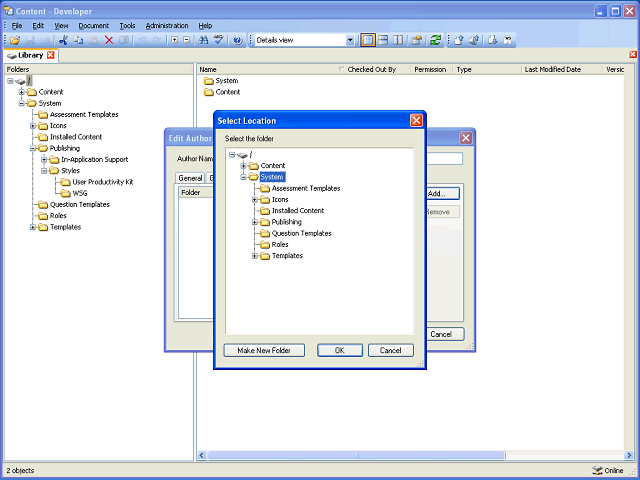The image size is (640, 480).
Task: Click the right arrow of horizontal scrollbar
Action: tap(629, 455)
